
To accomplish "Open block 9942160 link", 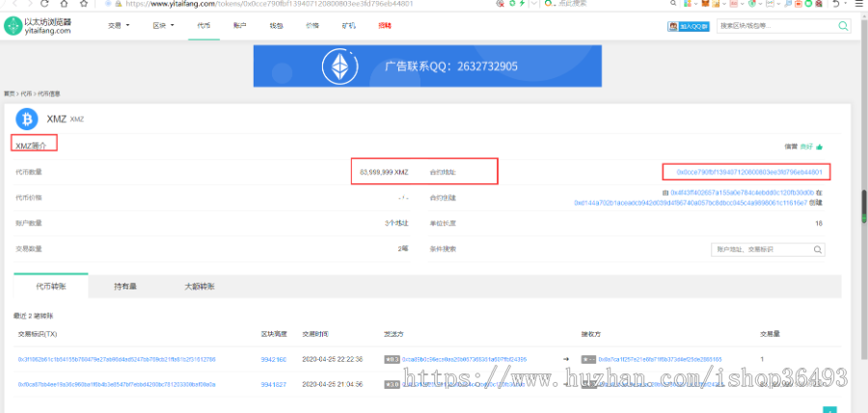I will click(274, 359).
